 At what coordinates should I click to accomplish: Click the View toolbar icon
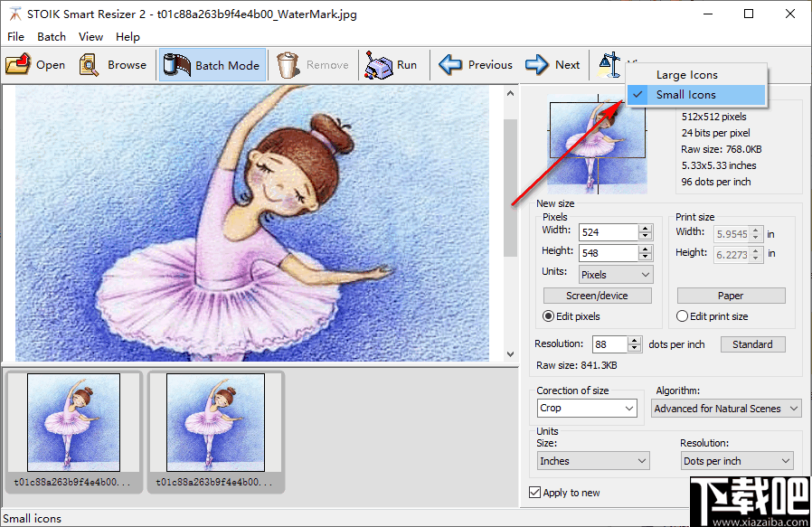[x=609, y=65]
